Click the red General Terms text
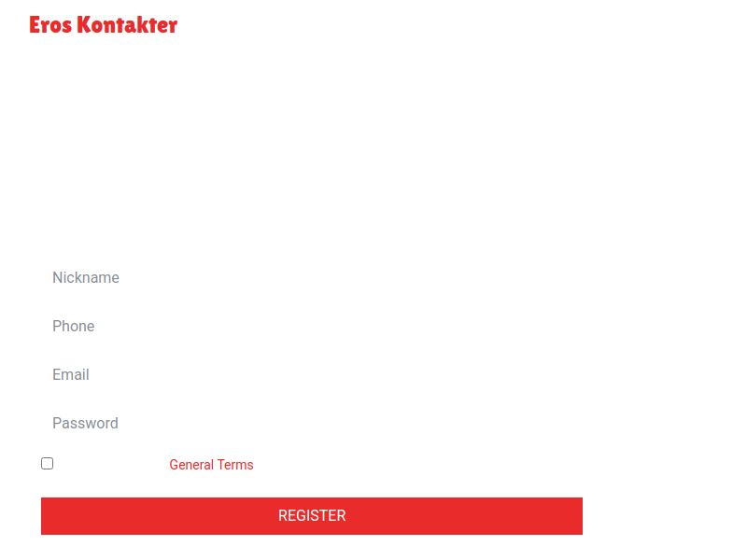The image size is (747, 560). (211, 465)
